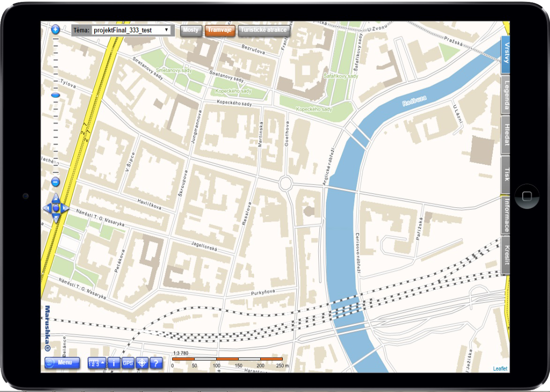Image resolution: width=550 pixels, height=392 pixels.
Task: Pan the map down with the arrow
Action: pyautogui.click(x=56, y=219)
